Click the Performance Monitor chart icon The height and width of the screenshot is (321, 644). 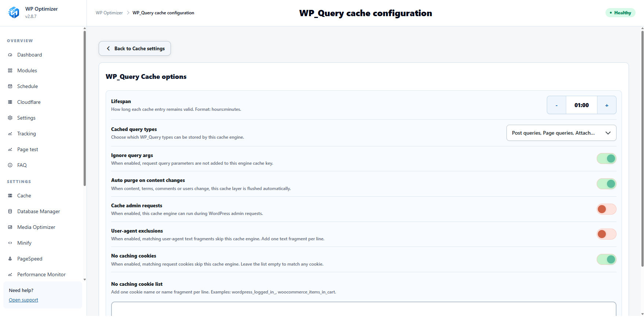click(10, 274)
